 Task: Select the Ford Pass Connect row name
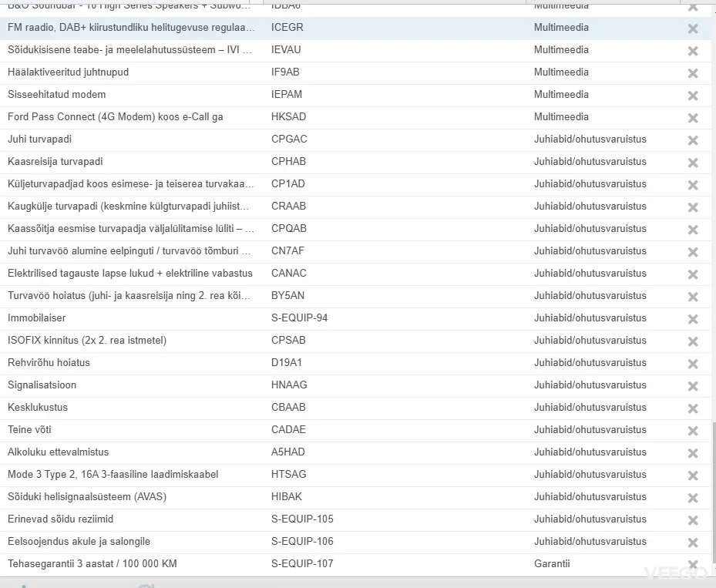click(x=116, y=117)
